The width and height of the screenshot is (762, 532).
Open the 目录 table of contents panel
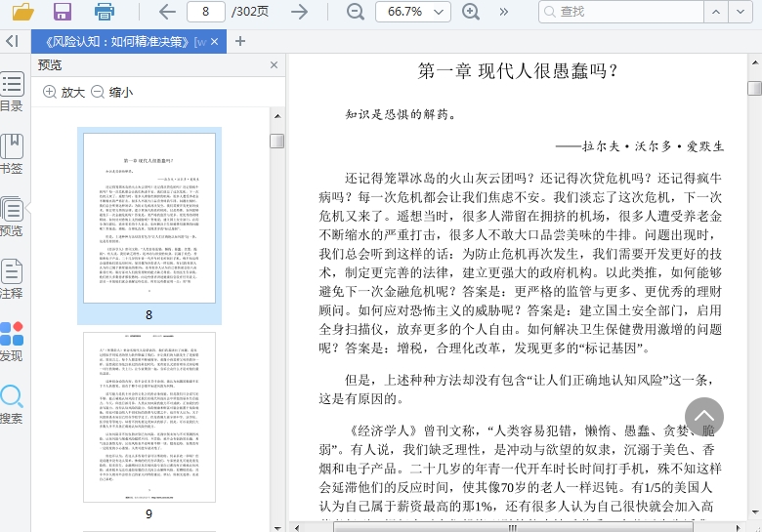click(11, 92)
